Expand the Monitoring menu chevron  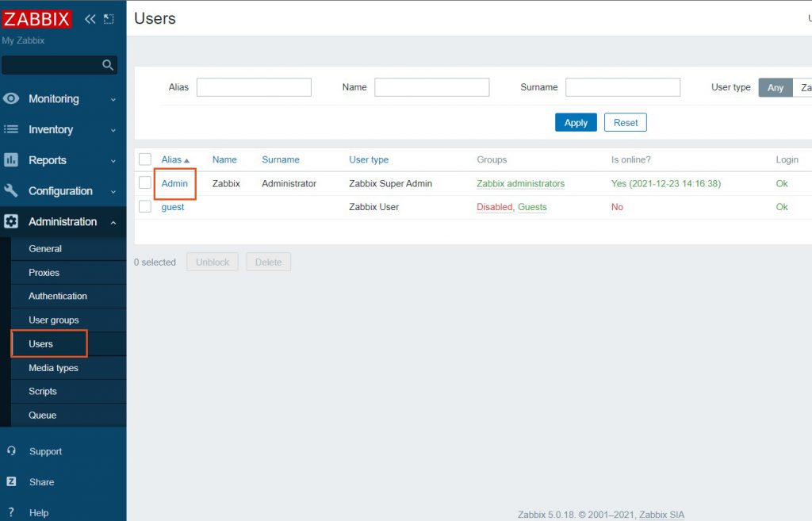113,99
